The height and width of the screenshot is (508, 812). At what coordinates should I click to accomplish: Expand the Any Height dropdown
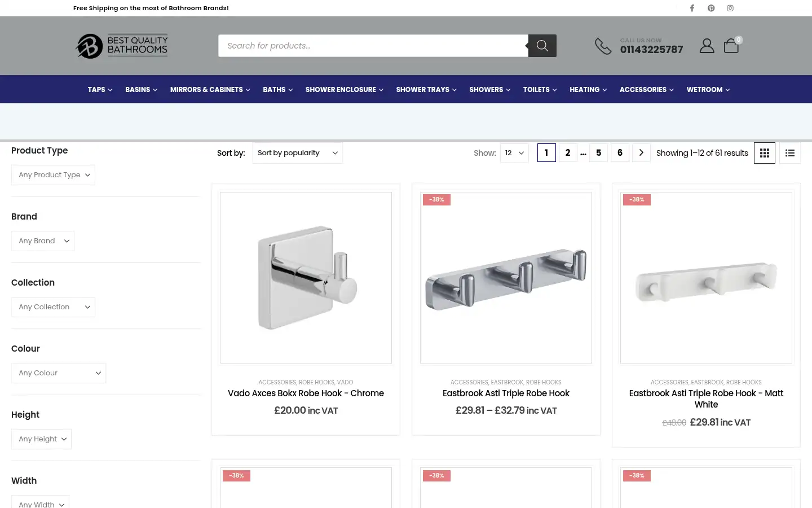point(41,439)
